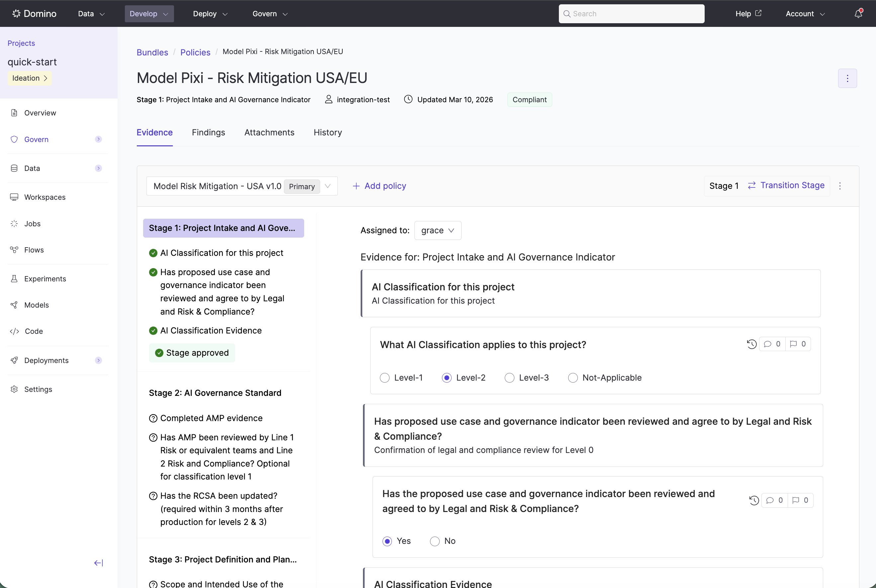The image size is (876, 588).
Task: Open history icon for AI Classification question
Action: [x=751, y=344]
